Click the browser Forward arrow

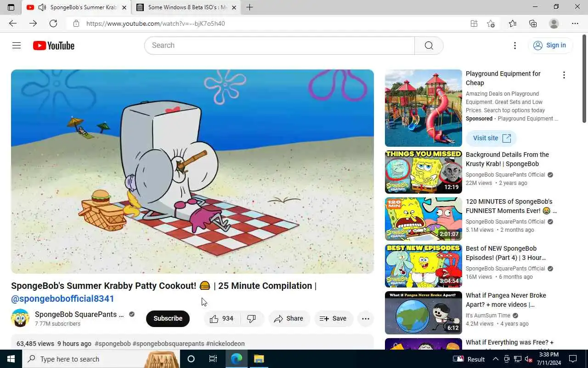pyautogui.click(x=33, y=23)
